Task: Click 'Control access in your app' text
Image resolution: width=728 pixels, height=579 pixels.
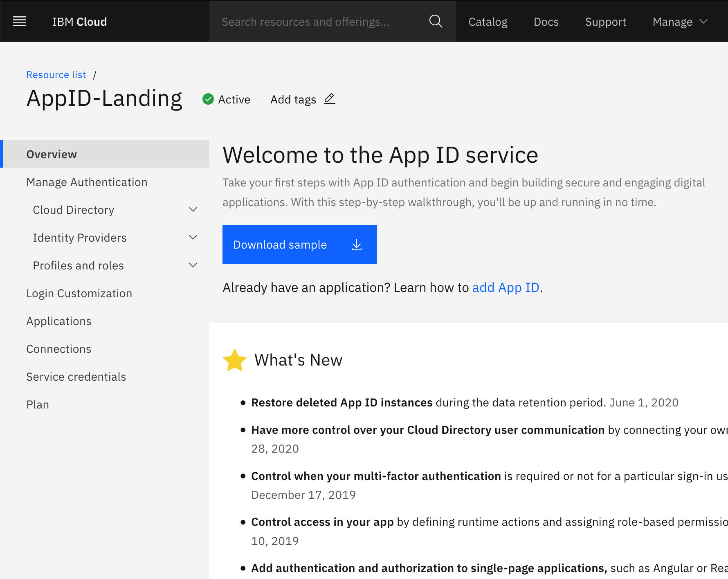Action: coord(322,522)
